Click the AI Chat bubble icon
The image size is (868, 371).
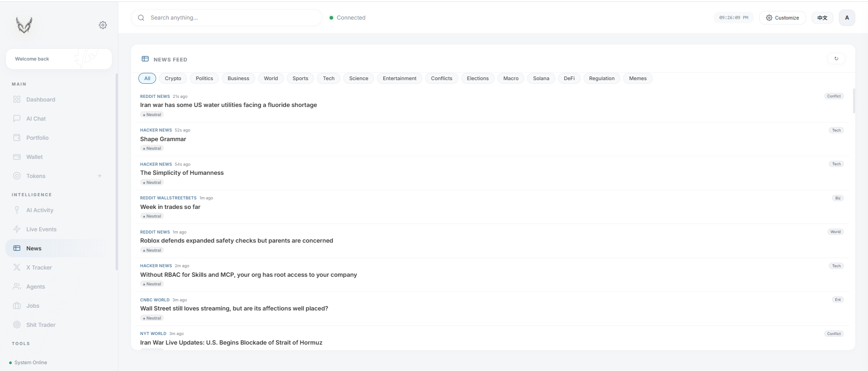point(17,118)
